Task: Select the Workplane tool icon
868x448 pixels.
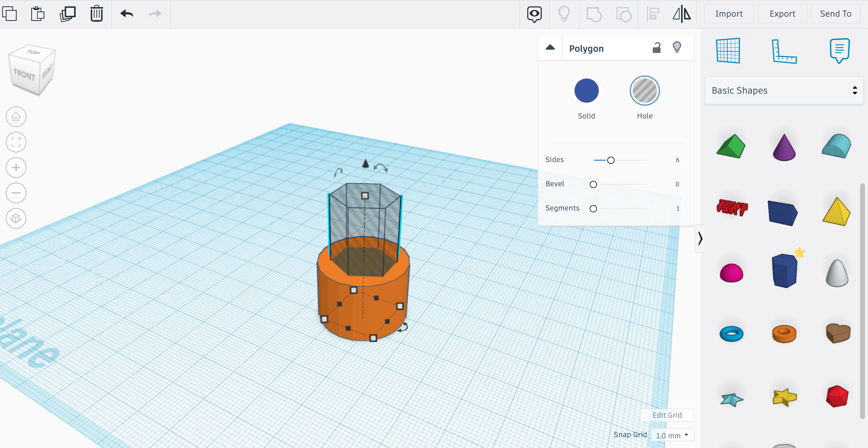Action: [728, 51]
